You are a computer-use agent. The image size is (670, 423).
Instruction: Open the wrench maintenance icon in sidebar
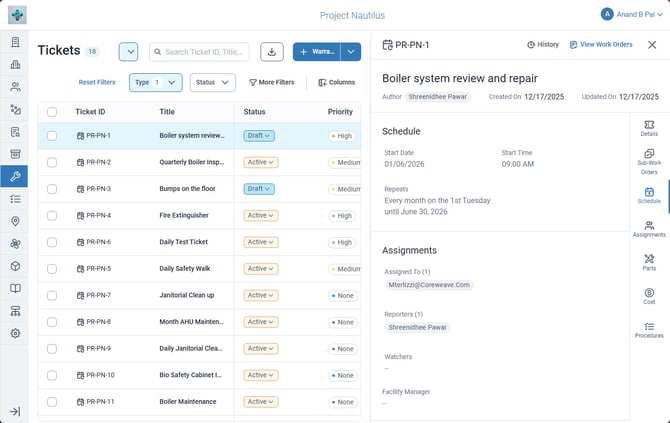click(15, 176)
